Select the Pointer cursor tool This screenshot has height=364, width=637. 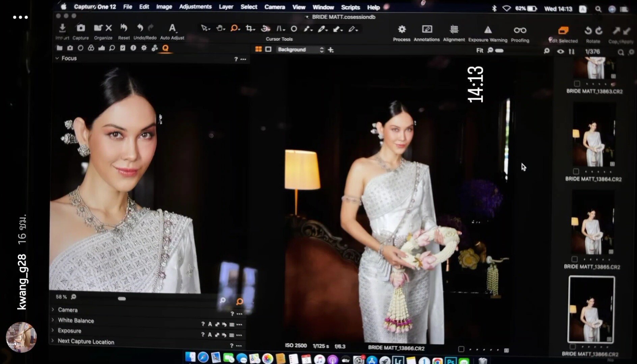coord(205,28)
